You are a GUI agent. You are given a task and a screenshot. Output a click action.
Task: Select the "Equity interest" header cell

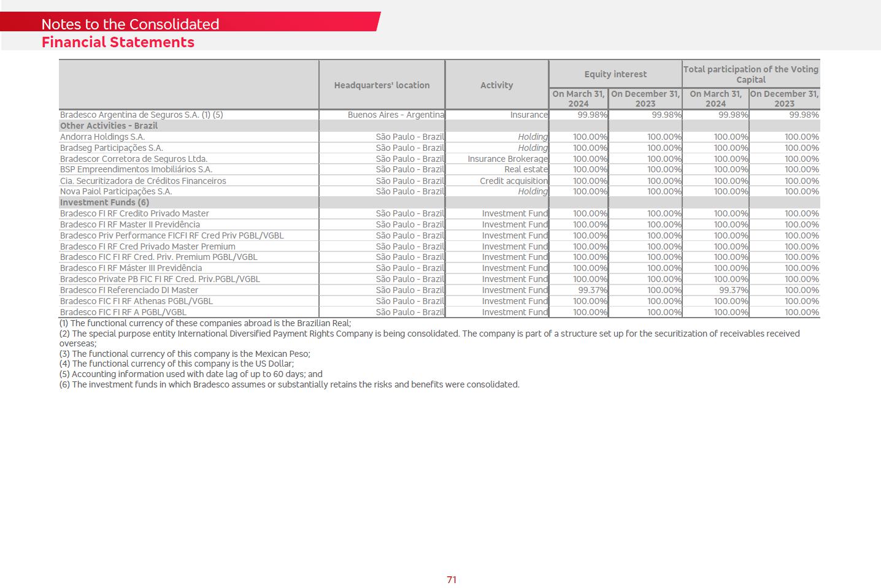point(615,74)
